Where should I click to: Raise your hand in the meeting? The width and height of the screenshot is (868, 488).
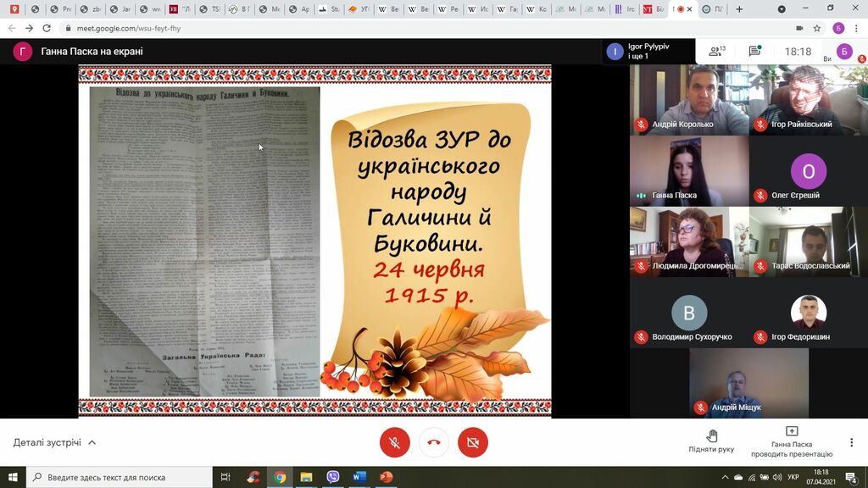[711, 441]
